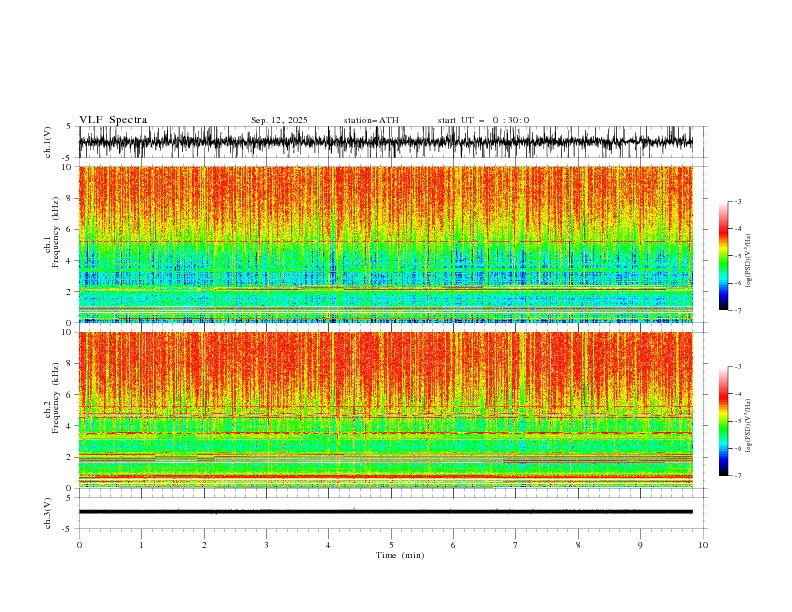Click the "6" frequency tick of ch.2 spectrogram
Viewport: 792px width, 612px height.
[69, 395]
